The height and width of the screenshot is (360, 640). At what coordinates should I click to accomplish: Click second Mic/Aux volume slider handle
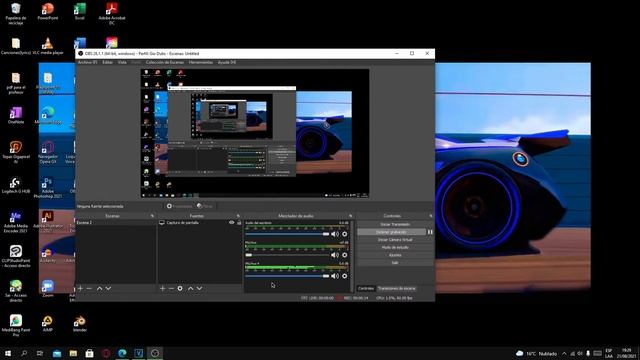[x=249, y=255]
